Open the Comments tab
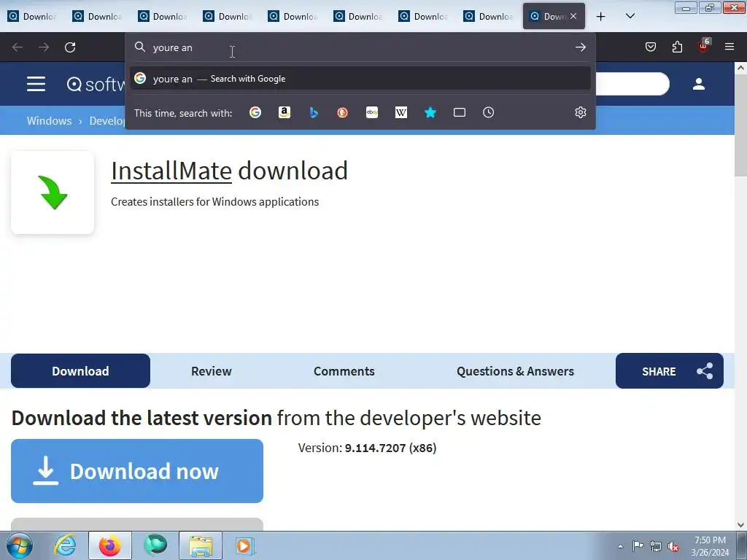The height and width of the screenshot is (560, 747). tap(344, 371)
